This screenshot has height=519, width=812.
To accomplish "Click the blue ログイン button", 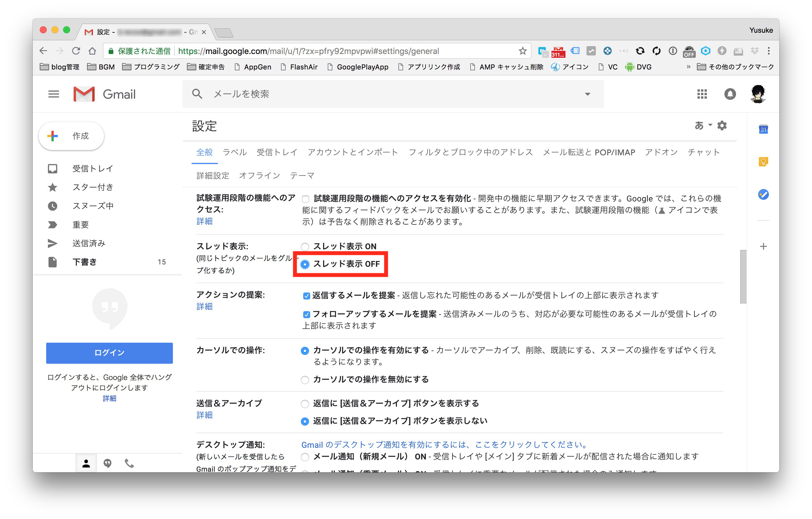I will coord(109,353).
